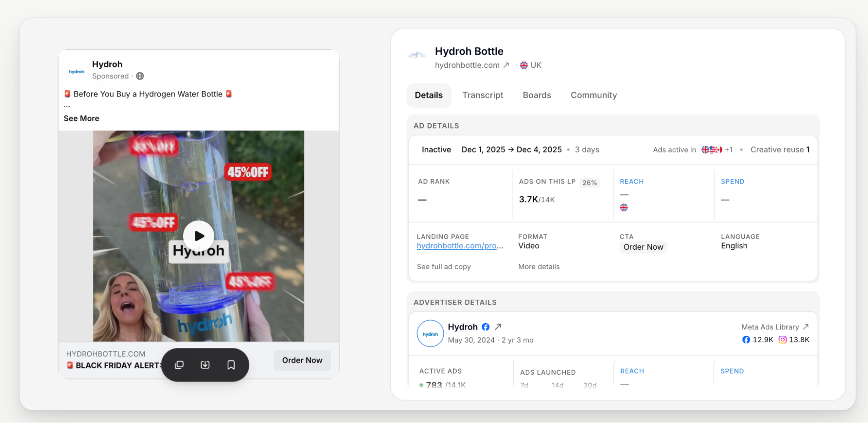Image resolution: width=868 pixels, height=423 pixels.
Task: Click the HYDROHBOTTLE.COM caption below the video
Action: [106, 354]
